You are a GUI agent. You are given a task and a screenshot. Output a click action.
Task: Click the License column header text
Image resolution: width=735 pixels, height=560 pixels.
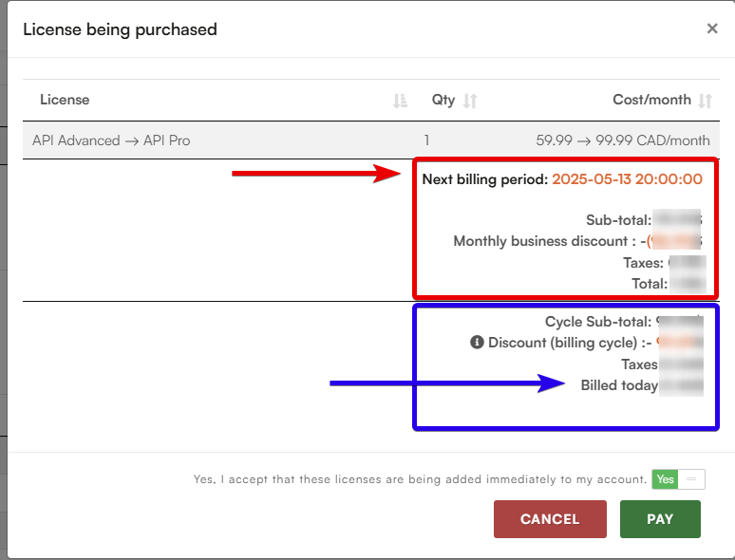coord(65,100)
